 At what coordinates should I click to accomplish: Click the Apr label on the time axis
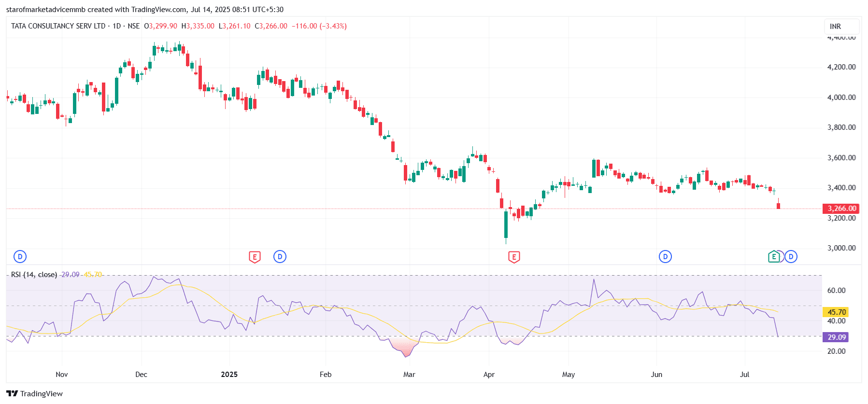489,375
